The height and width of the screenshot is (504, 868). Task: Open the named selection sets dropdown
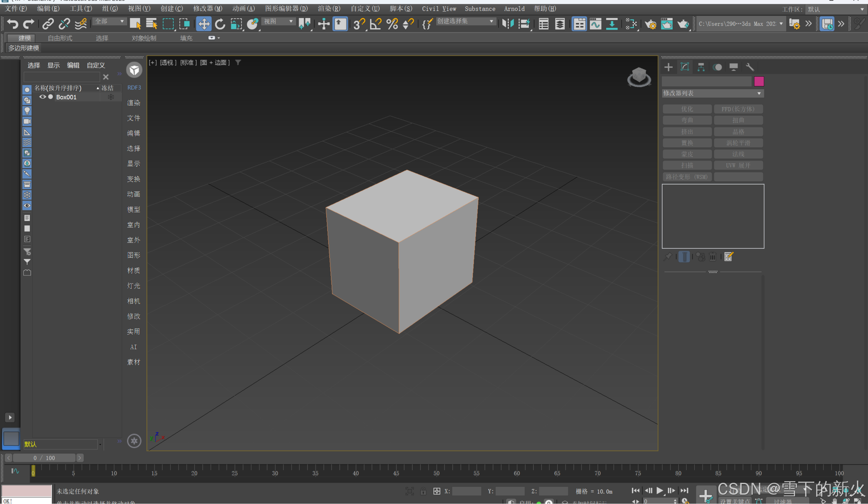point(466,21)
